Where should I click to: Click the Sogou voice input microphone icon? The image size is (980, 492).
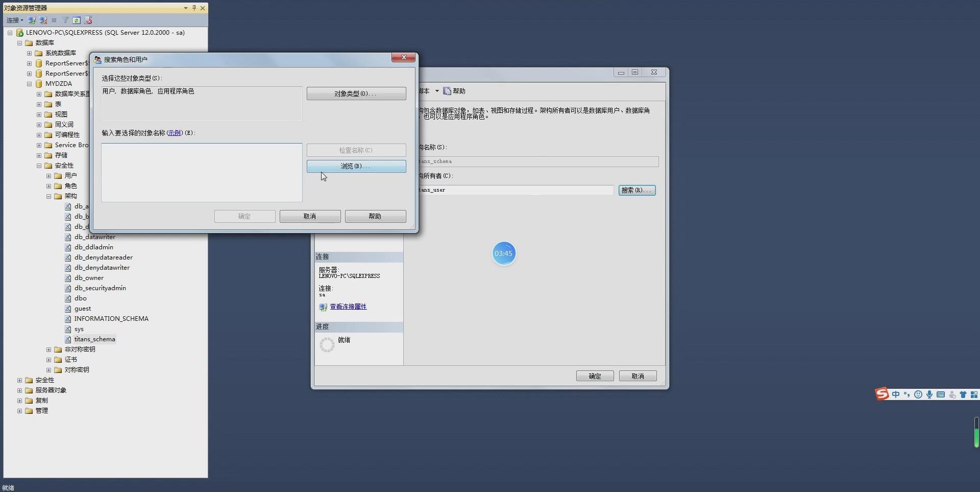click(x=929, y=394)
